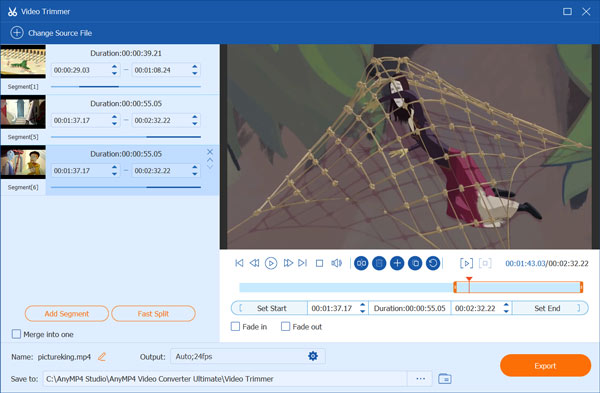Adjust Set End time 00:02:32.22 stepper
This screenshot has height=393, width=600.
[x=506, y=308]
